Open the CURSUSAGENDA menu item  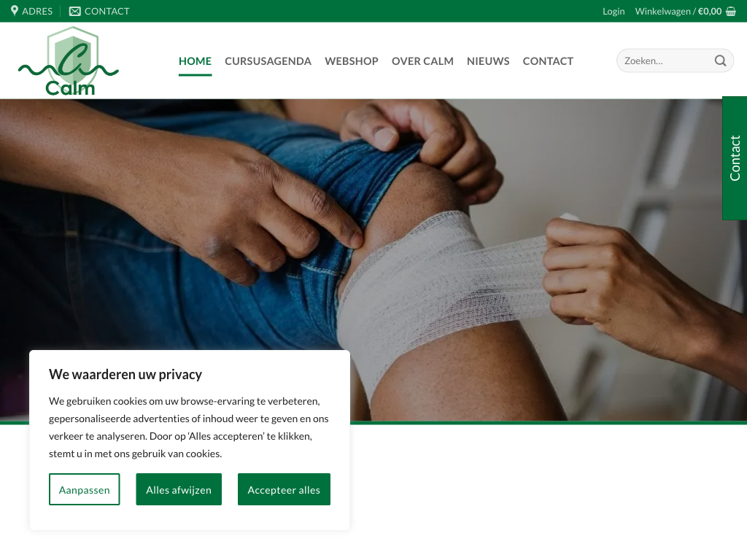click(x=268, y=61)
